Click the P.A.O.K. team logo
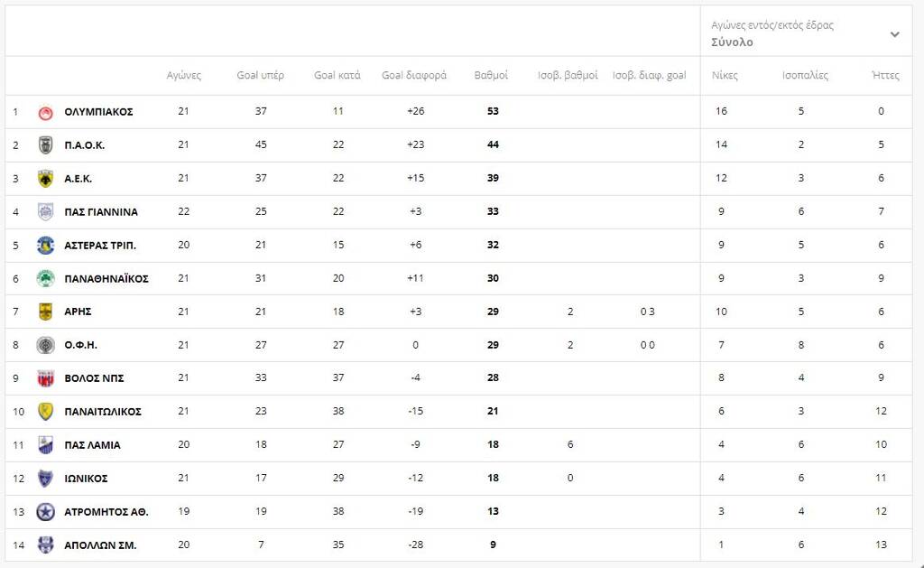Image resolution: width=924 pixels, height=568 pixels. [45, 145]
